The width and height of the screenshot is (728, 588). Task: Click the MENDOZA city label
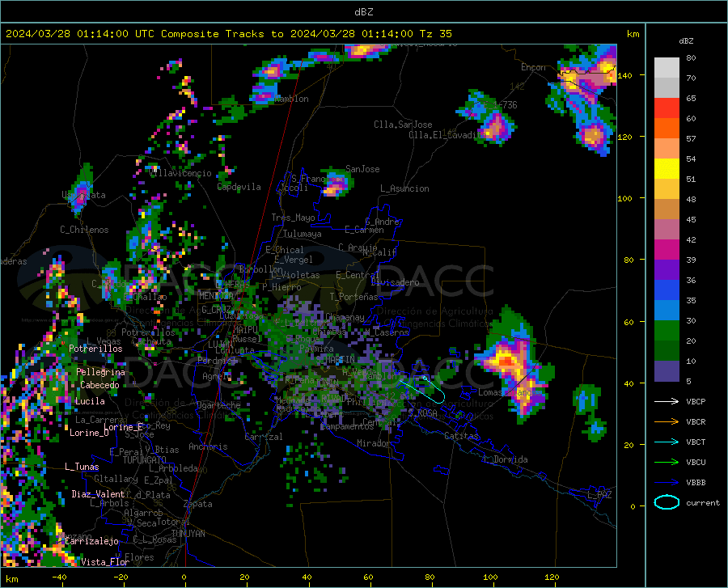click(216, 296)
